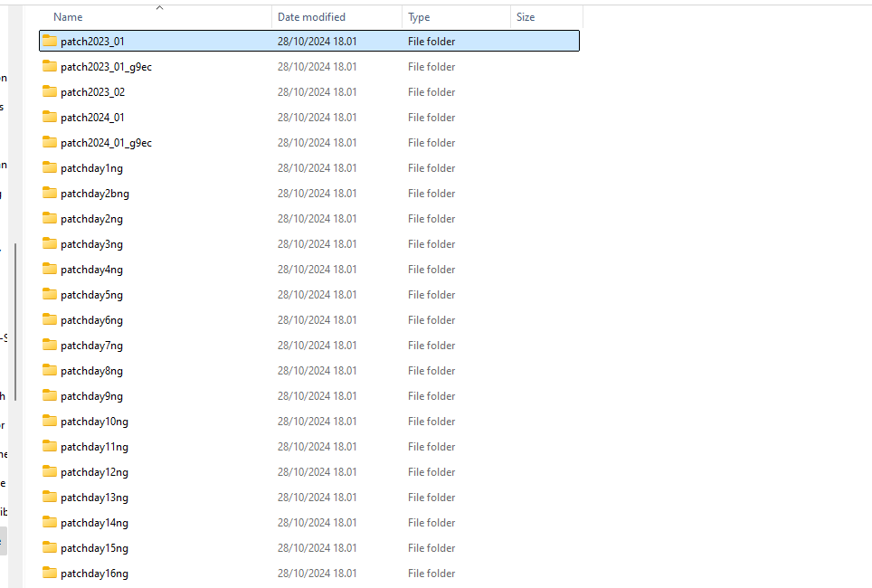This screenshot has height=588, width=872.
Task: Click the folder icon of patchday14ng
Action: tap(50, 522)
